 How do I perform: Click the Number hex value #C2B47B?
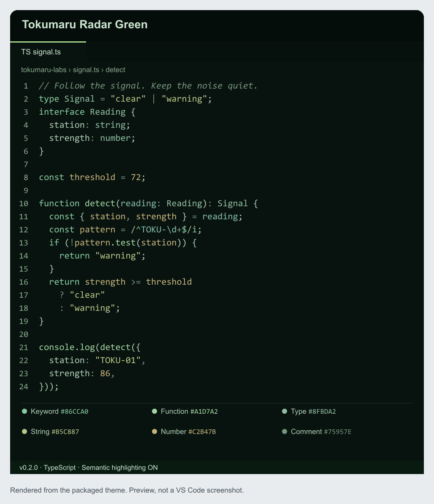[x=202, y=432]
